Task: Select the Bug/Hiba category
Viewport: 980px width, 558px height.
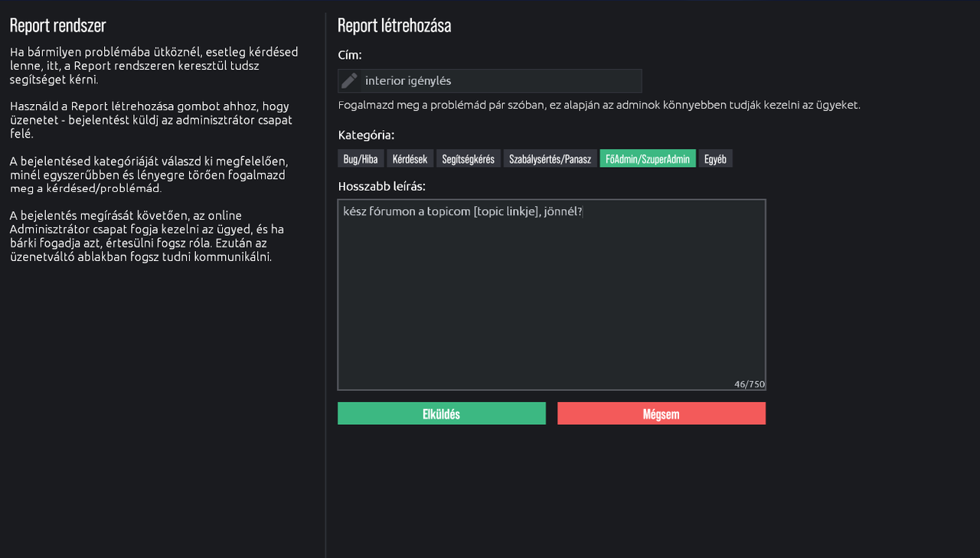Action: pyautogui.click(x=361, y=159)
